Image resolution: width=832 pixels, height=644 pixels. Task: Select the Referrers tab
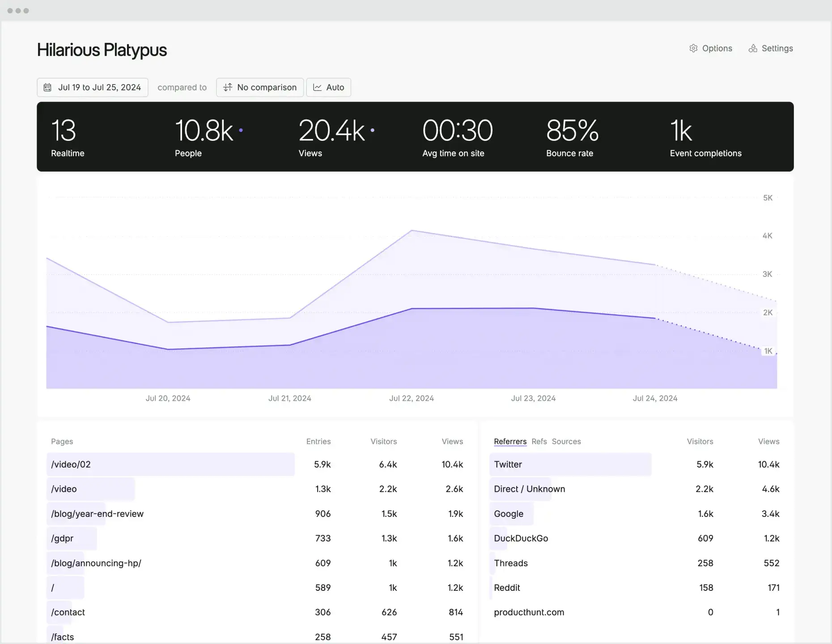pos(510,441)
